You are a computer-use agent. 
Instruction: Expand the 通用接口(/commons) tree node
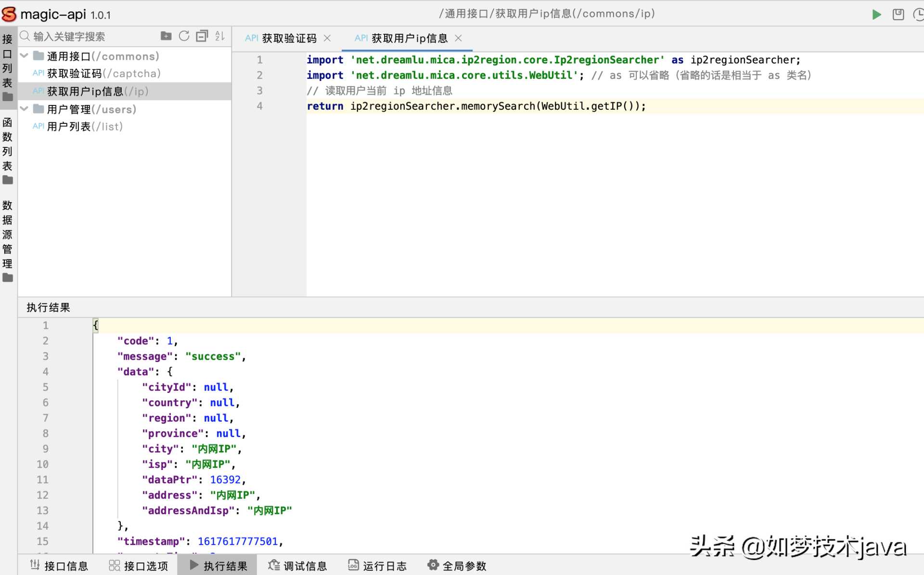click(25, 56)
